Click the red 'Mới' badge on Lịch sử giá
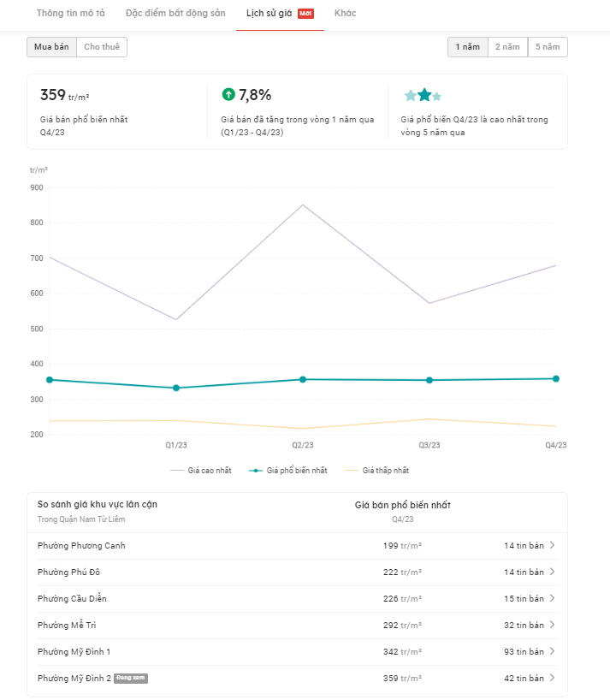Viewport: 610px width, 700px height. point(305,14)
